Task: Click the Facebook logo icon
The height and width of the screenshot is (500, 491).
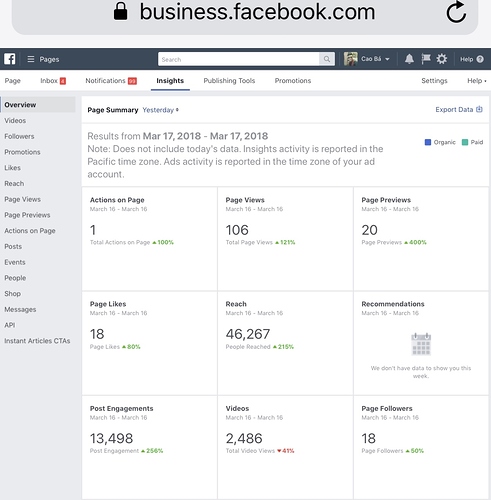Action: tap(10, 59)
